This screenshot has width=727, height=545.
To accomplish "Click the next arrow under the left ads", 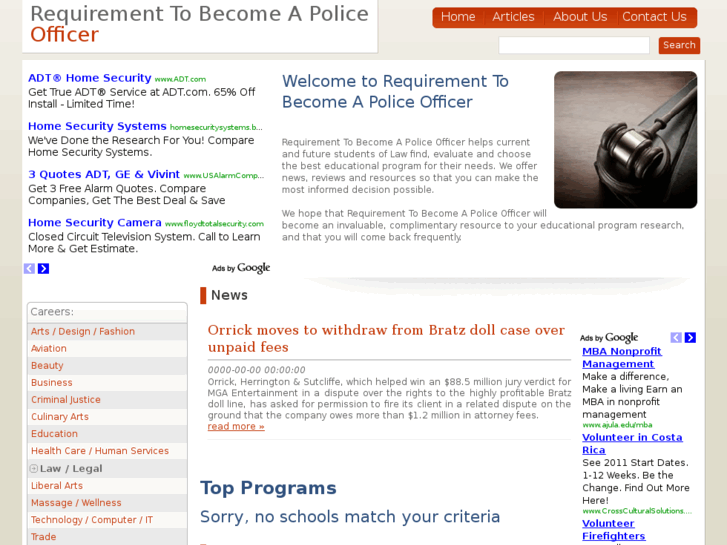I will click(x=44, y=269).
